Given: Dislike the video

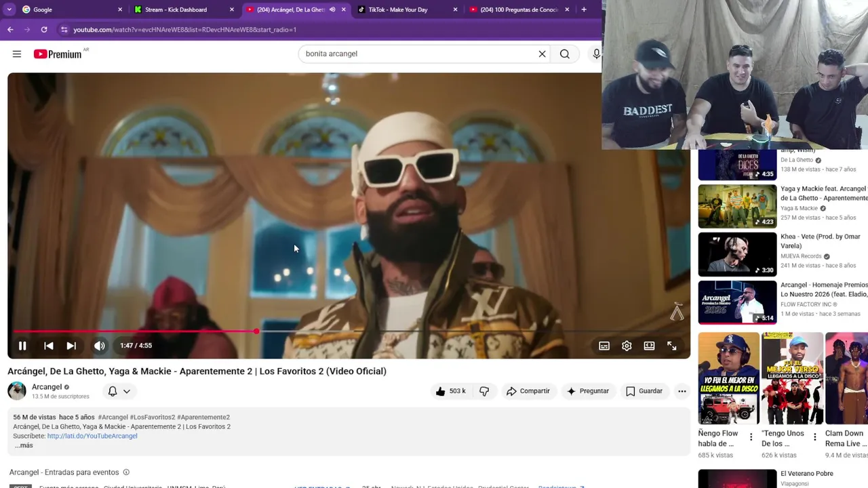Looking at the screenshot, I should (x=484, y=391).
